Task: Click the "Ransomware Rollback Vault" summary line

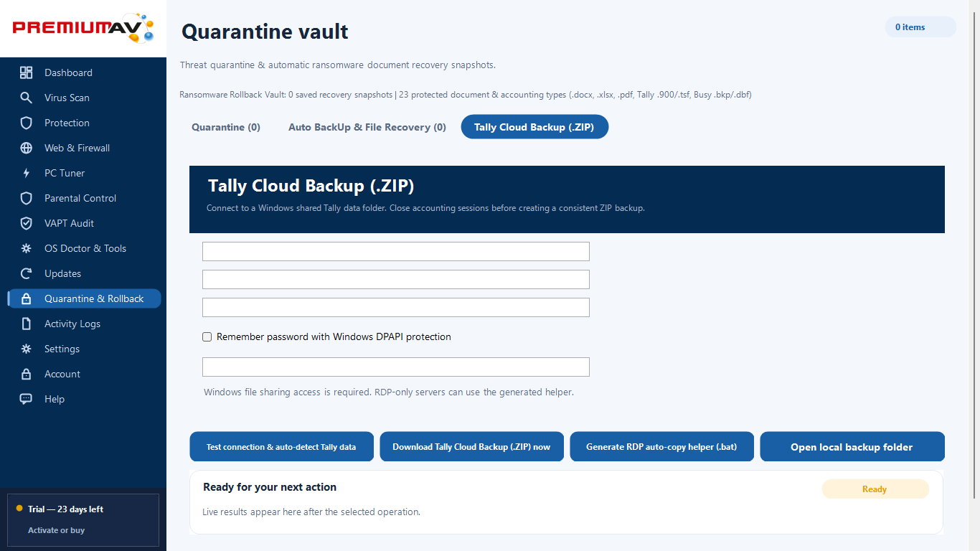Action: click(x=466, y=95)
